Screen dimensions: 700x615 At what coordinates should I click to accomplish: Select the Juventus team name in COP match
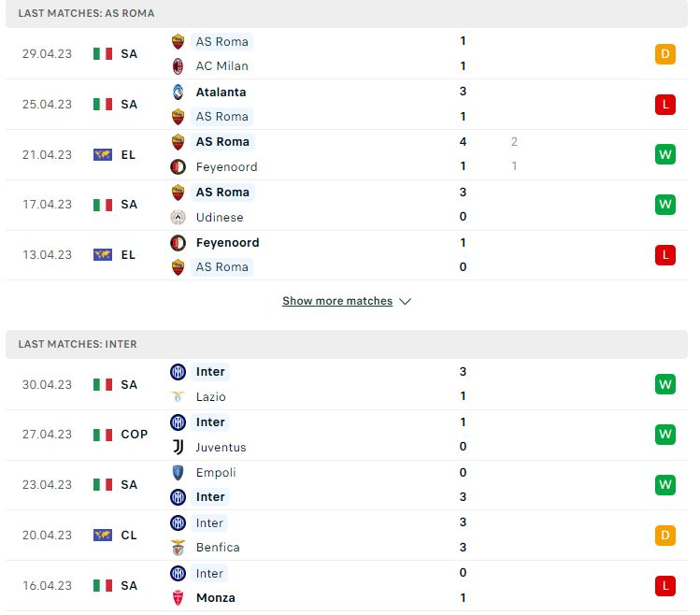[221, 447]
